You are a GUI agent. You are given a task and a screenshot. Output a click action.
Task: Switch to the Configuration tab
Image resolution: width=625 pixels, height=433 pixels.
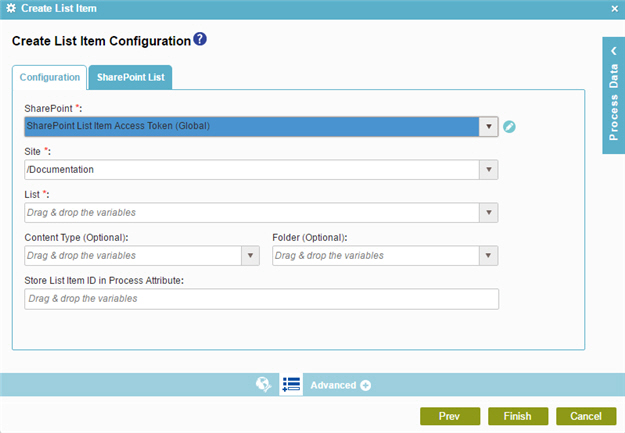point(50,77)
